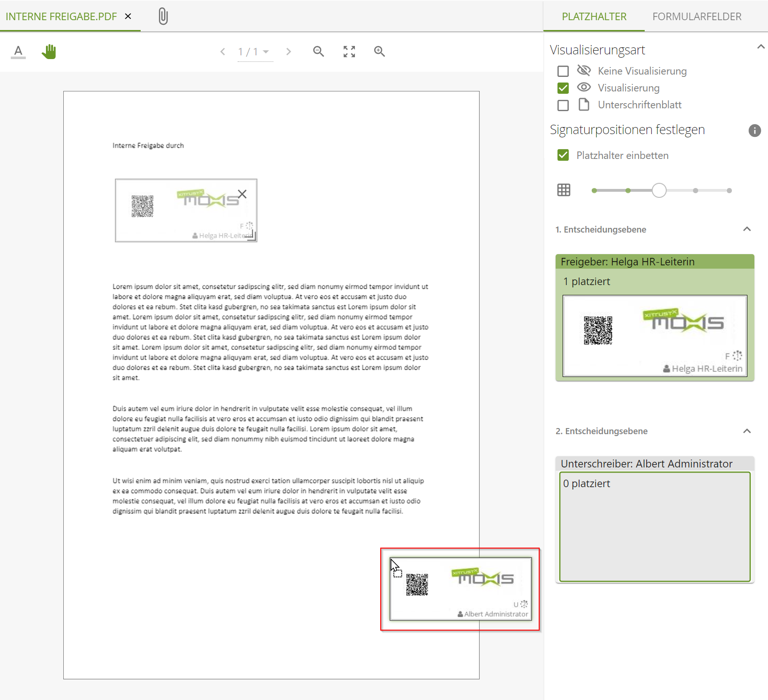Activate the fullscreen view icon
The width and height of the screenshot is (768, 700).
[349, 52]
